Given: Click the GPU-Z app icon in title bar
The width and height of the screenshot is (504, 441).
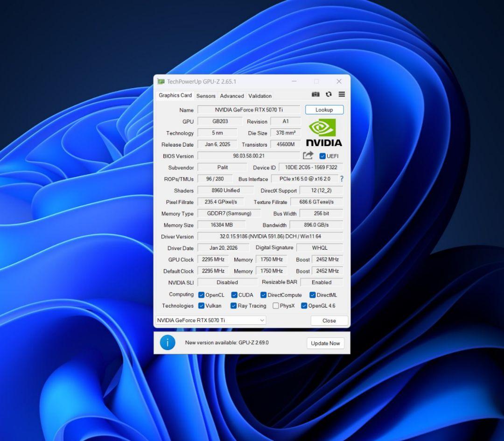Looking at the screenshot, I should [x=161, y=81].
